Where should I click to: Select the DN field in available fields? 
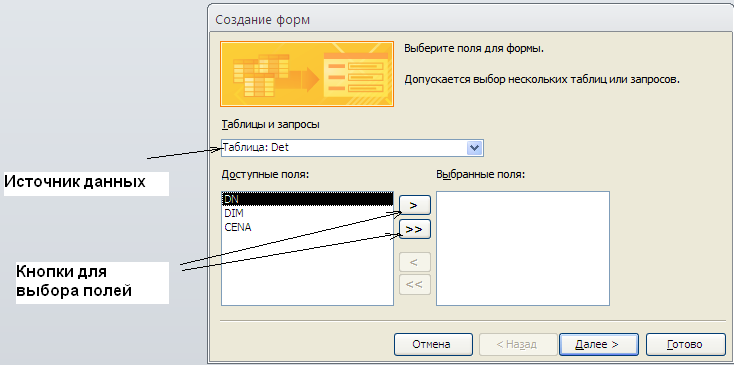307,199
